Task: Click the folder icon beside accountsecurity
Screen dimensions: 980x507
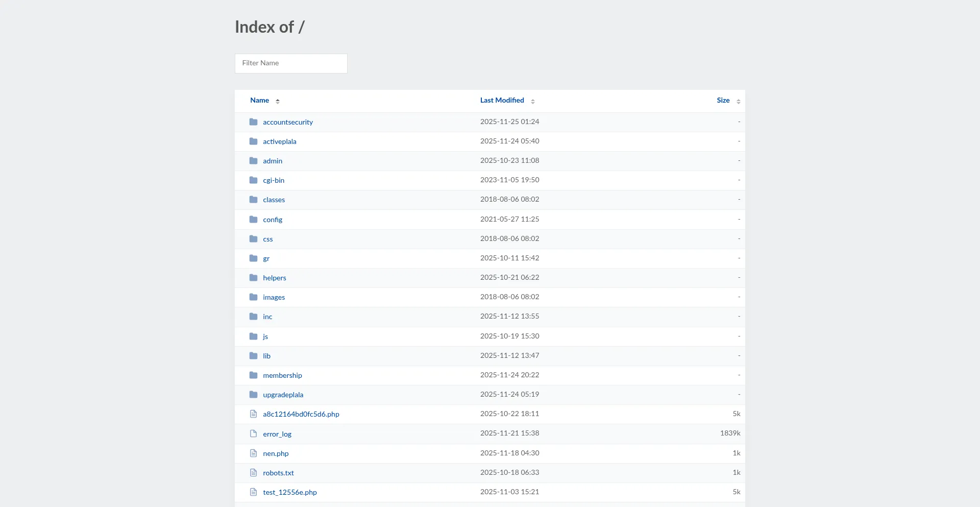Action: click(x=253, y=122)
